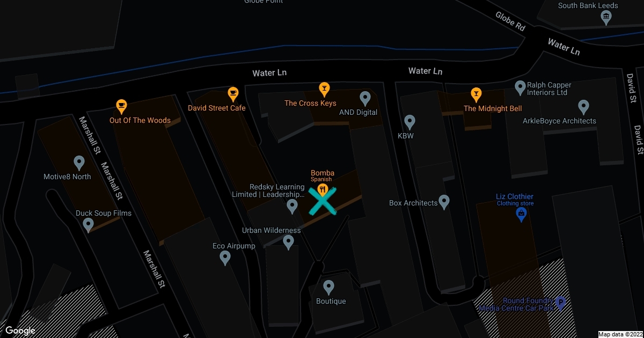Click the Liz Clothier shopping pin
Screen dimensions: 644x338
point(521,214)
